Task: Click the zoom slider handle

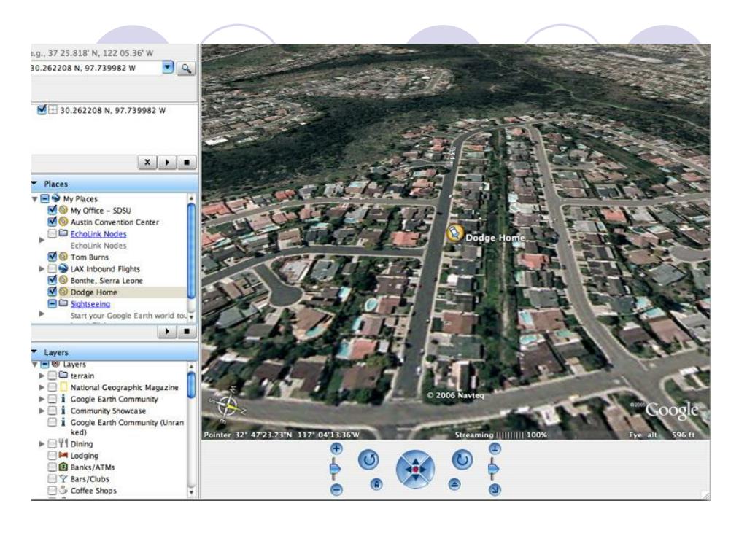Action: click(336, 469)
